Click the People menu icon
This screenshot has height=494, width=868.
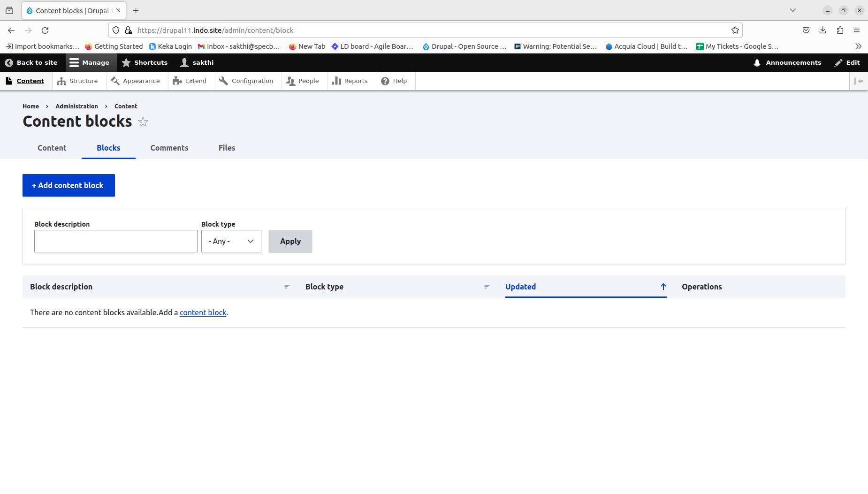pyautogui.click(x=291, y=81)
